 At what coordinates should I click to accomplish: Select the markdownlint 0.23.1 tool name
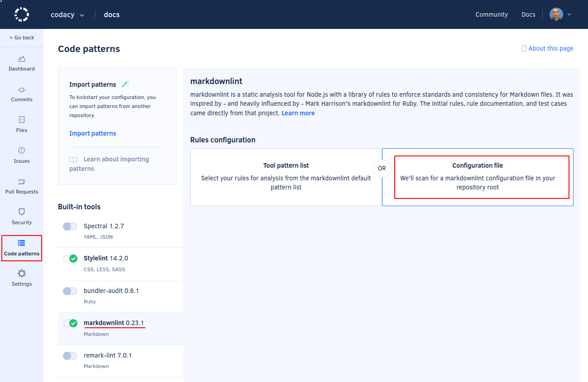114,323
